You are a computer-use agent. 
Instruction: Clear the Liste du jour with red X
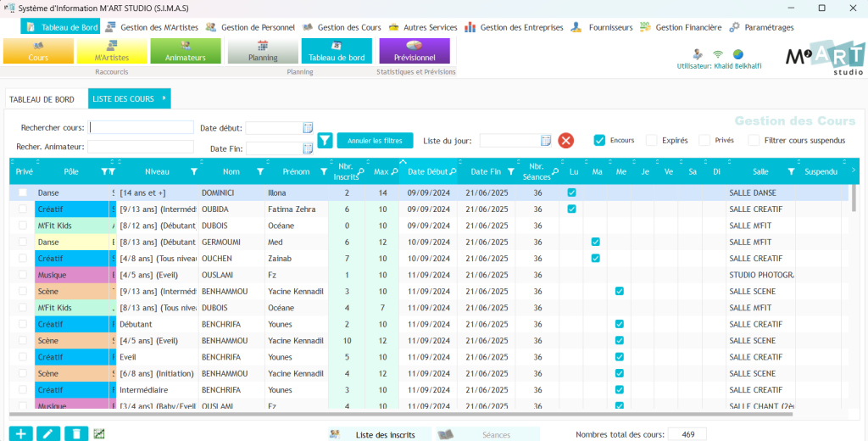point(565,141)
